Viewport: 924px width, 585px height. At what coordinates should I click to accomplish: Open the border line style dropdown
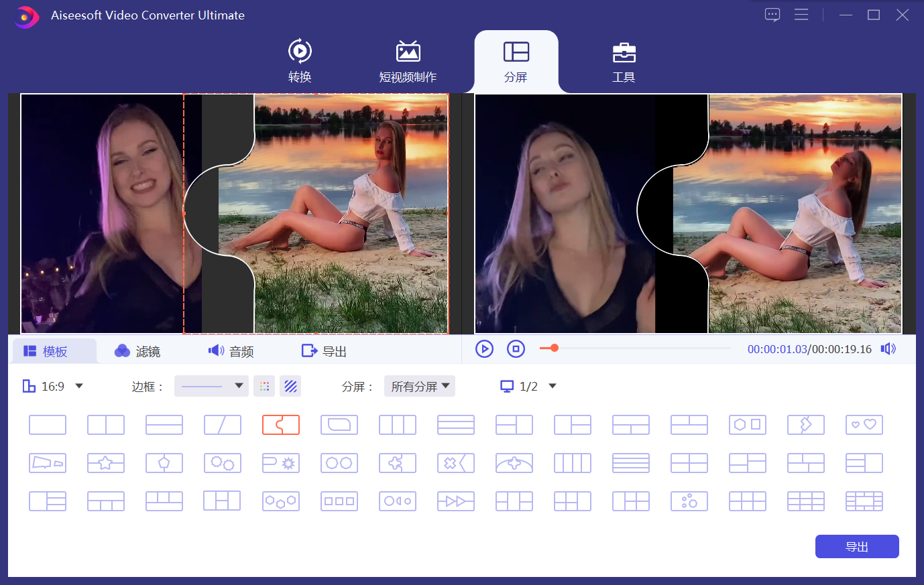pyautogui.click(x=211, y=387)
